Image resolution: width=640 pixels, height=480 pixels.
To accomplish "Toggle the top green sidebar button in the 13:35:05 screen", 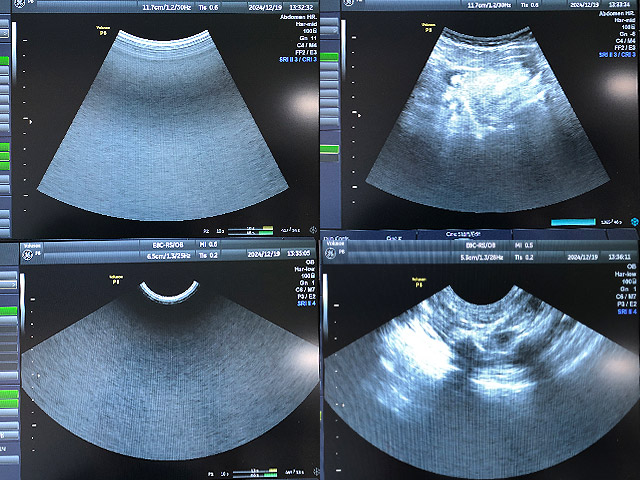I will 9,311.
